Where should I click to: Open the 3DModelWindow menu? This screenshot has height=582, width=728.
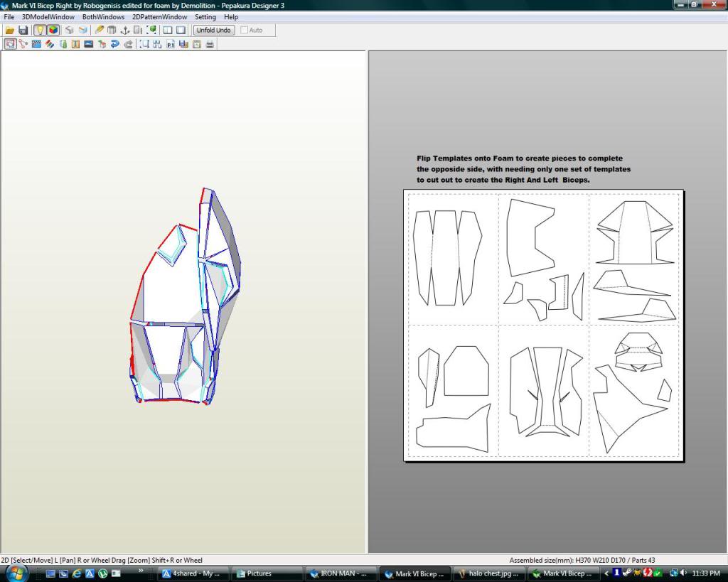(48, 17)
